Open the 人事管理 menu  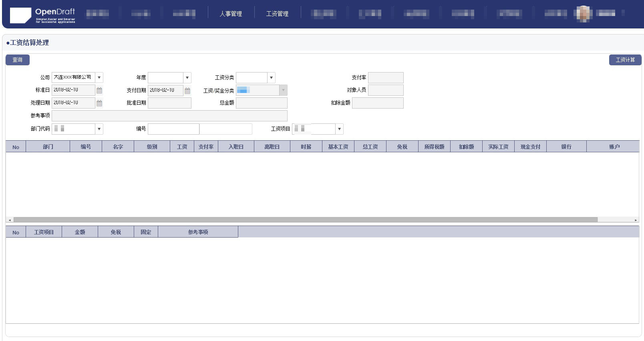click(x=231, y=14)
